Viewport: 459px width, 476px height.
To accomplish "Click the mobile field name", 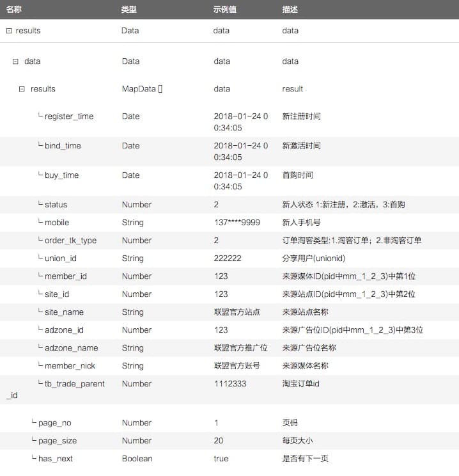I will click(x=57, y=223).
